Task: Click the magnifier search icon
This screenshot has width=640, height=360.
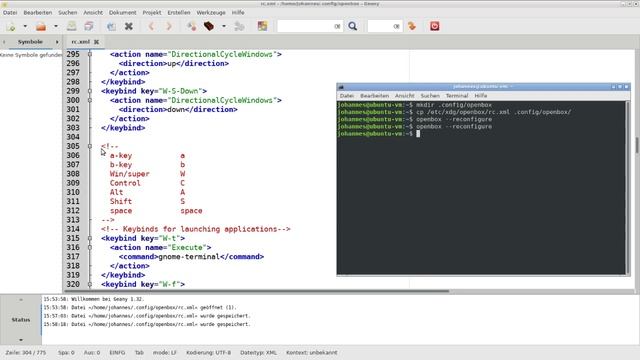Action: coord(353,27)
